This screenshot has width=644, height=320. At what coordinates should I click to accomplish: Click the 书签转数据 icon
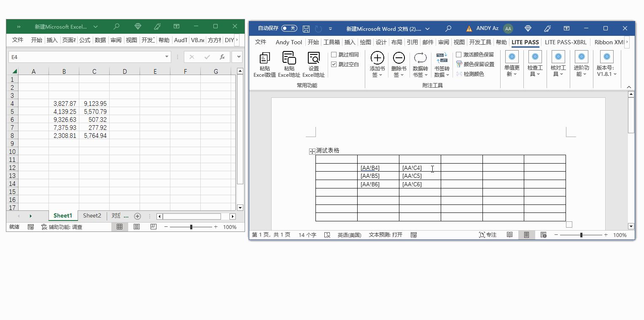(442, 58)
